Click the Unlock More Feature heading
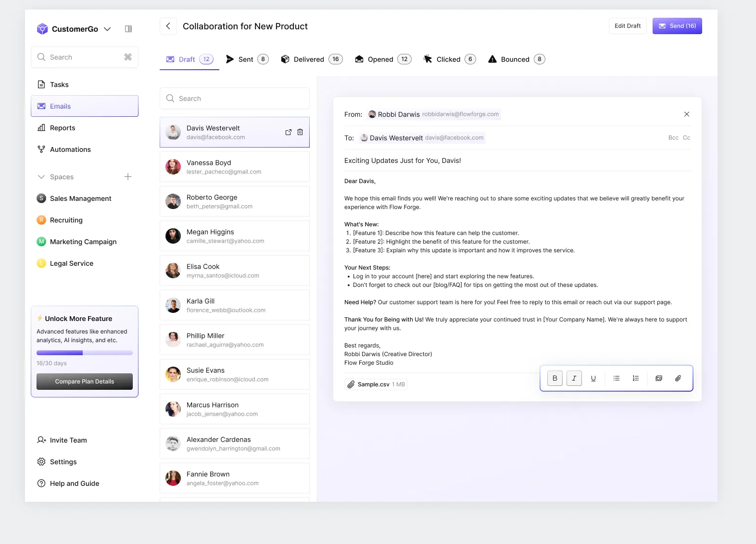 click(78, 319)
